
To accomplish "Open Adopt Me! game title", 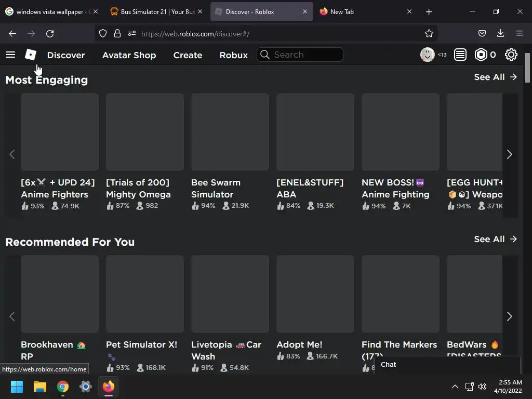I will (x=299, y=345).
